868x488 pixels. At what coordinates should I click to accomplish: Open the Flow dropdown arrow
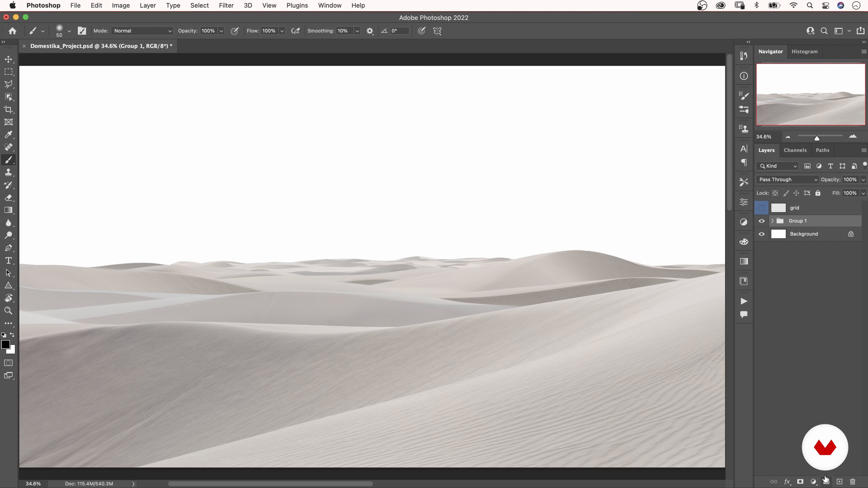point(282,31)
